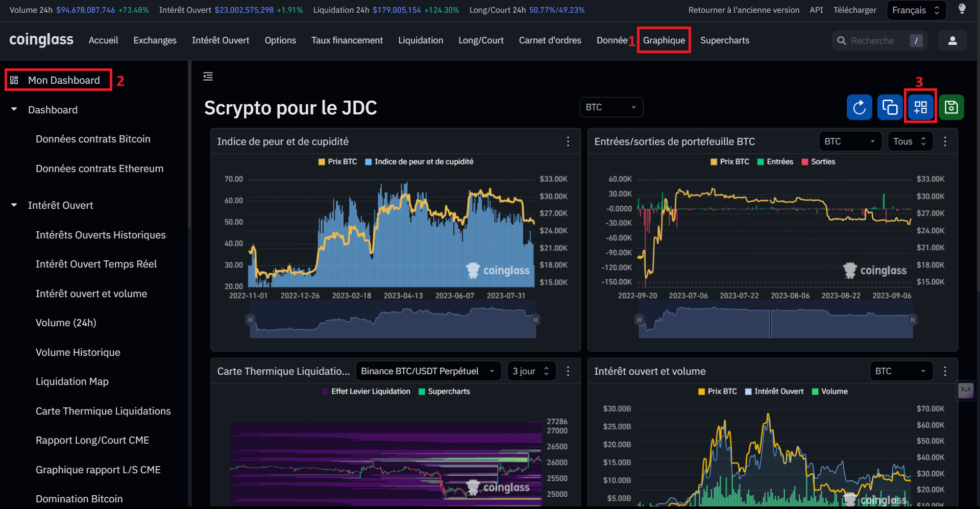Click left range handle of fear and greed chart
The height and width of the screenshot is (509, 980).
point(250,320)
